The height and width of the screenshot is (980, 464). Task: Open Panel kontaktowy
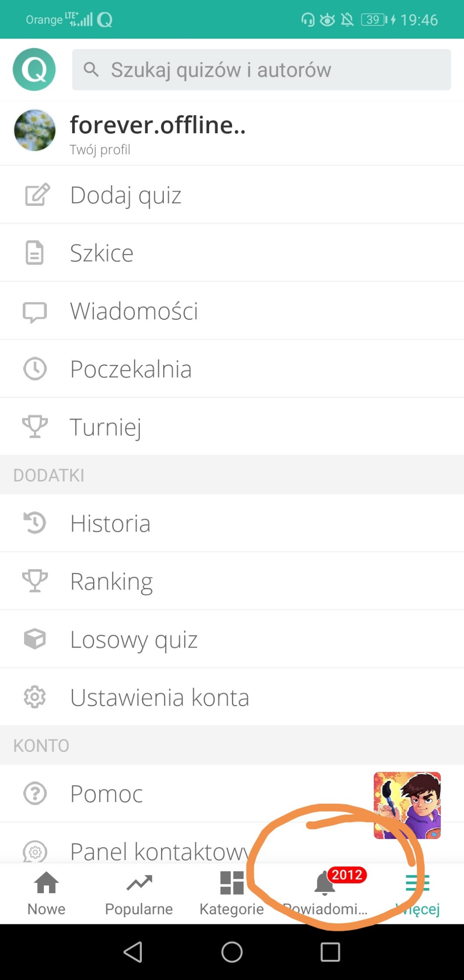coord(158,851)
